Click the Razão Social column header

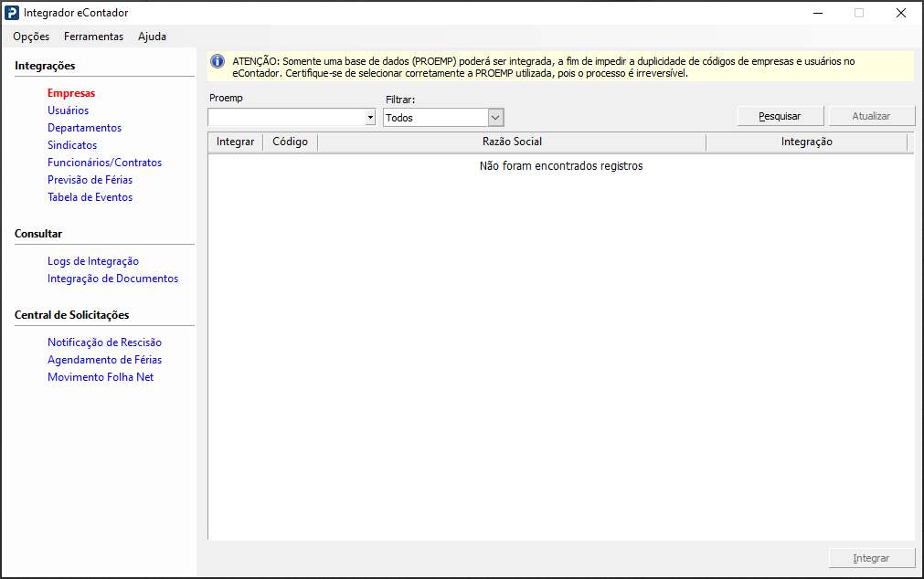[512, 142]
